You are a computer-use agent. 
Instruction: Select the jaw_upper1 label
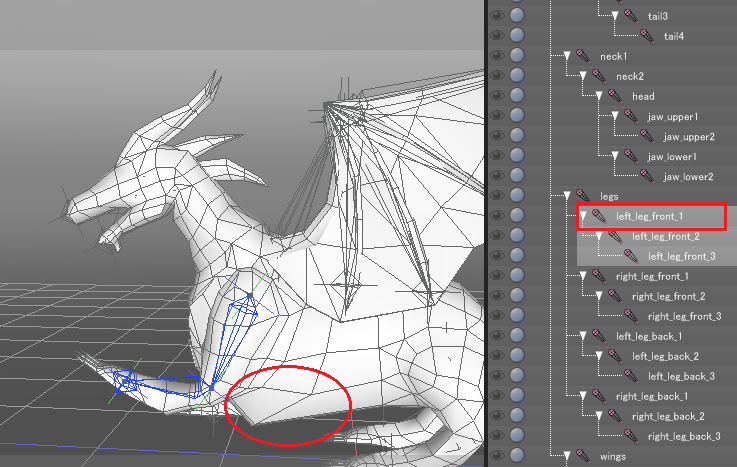673,117
